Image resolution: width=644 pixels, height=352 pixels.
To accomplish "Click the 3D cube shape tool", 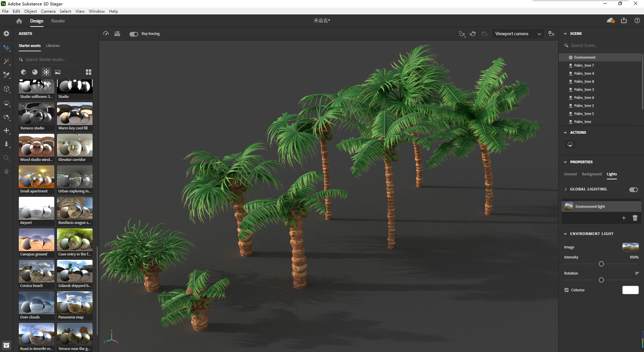I will click(6, 89).
